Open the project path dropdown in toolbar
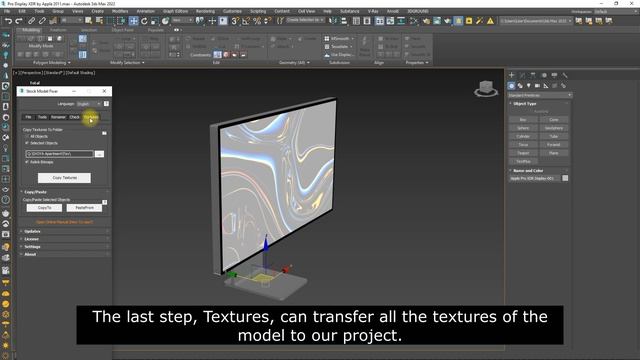Image resolution: width=640 pixels, height=360 pixels. click(x=536, y=21)
